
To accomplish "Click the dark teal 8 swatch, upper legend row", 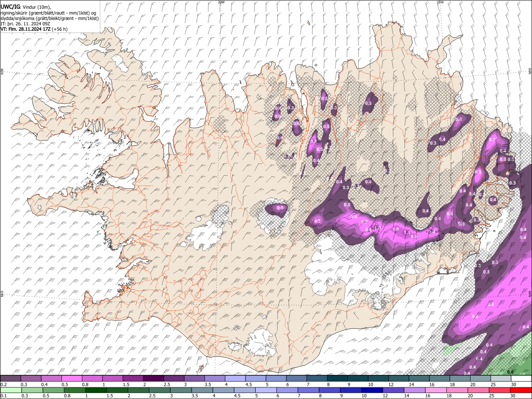I will [x=337, y=378].
